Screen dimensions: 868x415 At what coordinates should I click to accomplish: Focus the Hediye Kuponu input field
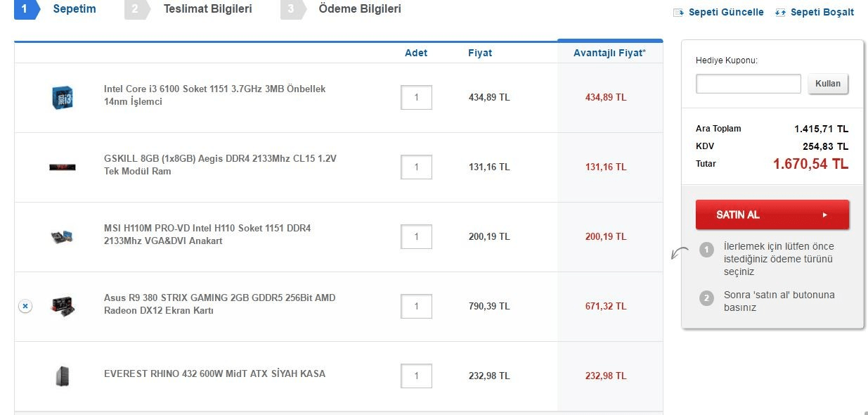748,84
